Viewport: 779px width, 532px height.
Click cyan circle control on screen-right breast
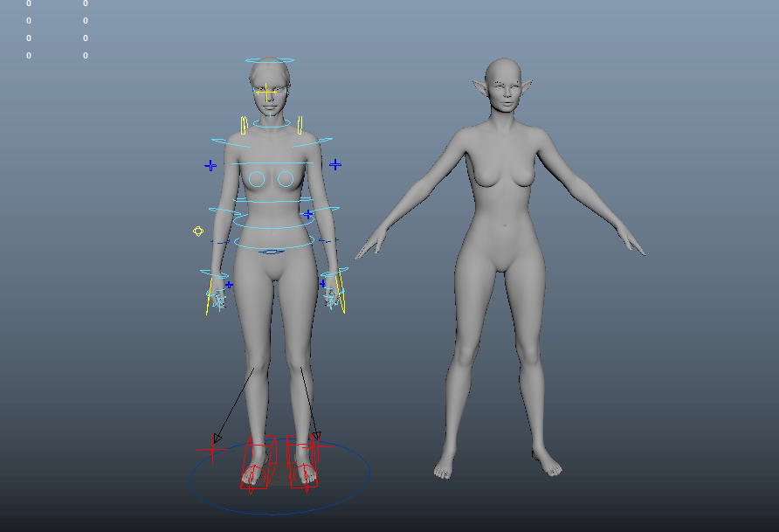(x=286, y=179)
